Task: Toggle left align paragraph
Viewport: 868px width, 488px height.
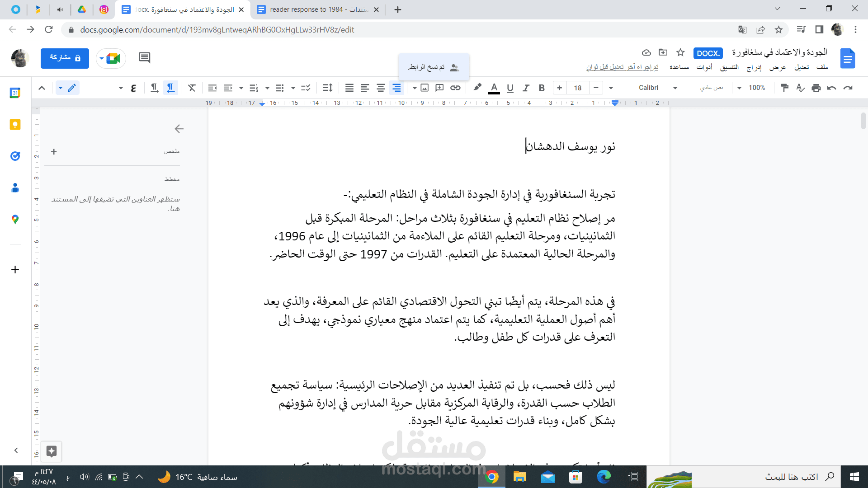Action: click(x=365, y=88)
